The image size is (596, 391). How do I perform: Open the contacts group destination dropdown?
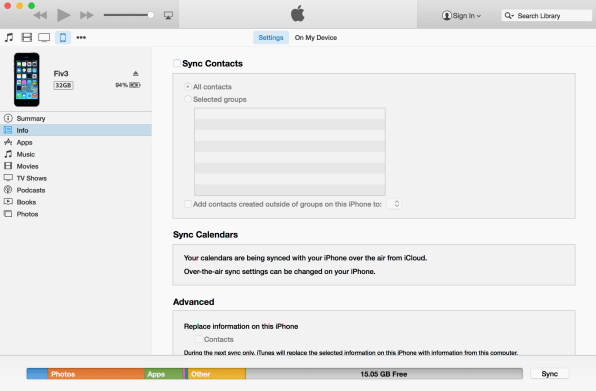(x=394, y=204)
